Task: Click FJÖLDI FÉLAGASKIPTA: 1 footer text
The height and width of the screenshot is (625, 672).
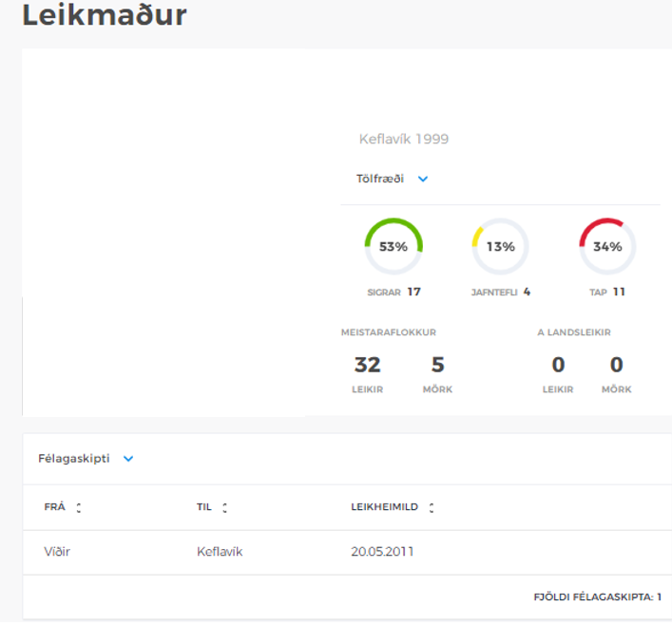Action: tap(598, 597)
